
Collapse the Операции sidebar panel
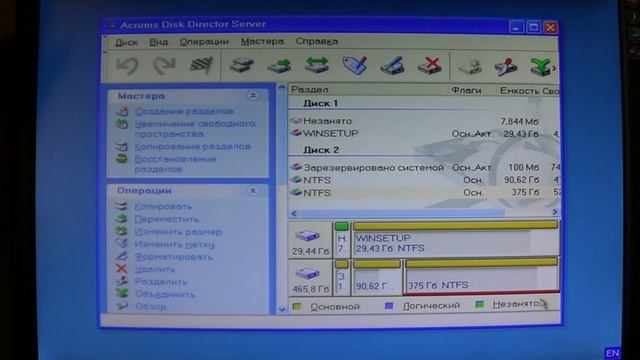click(253, 191)
